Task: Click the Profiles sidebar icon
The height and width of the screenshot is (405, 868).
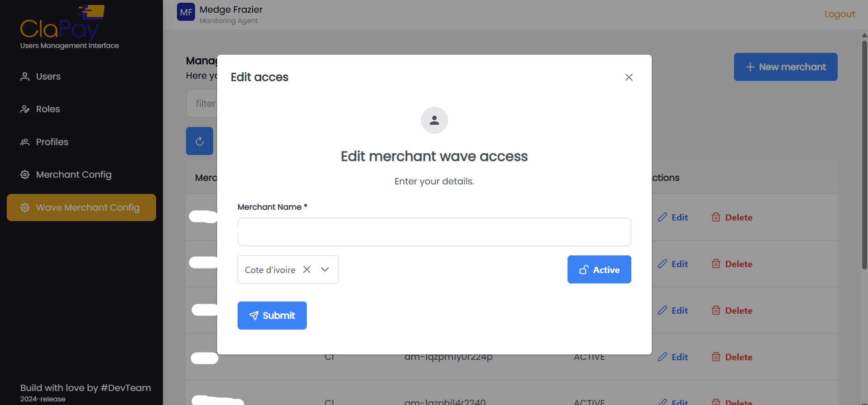Action: (24, 141)
